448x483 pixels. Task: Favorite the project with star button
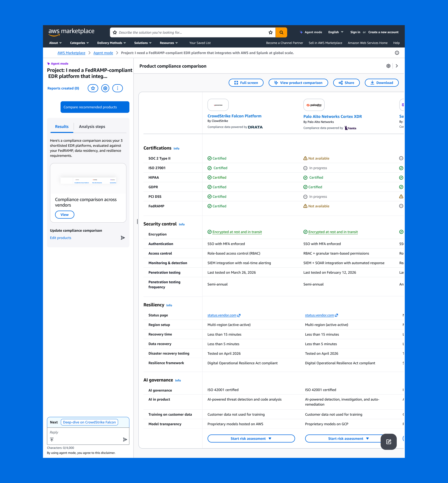point(93,88)
